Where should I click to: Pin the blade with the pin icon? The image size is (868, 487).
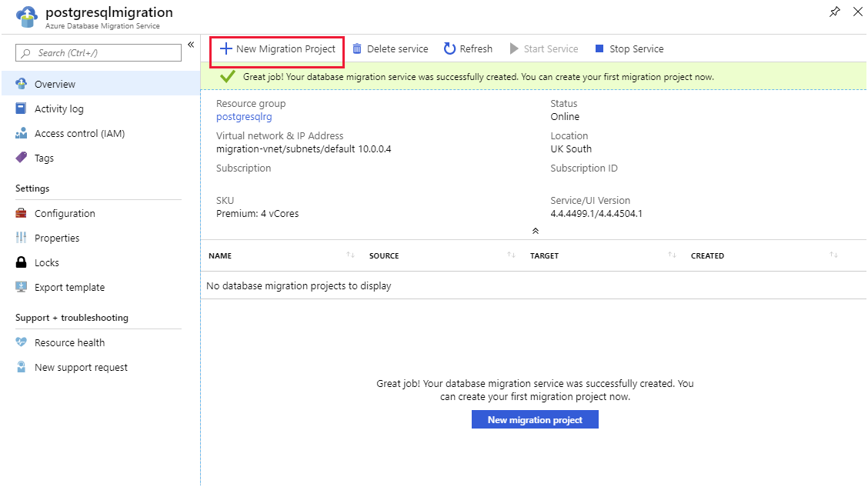tap(835, 12)
